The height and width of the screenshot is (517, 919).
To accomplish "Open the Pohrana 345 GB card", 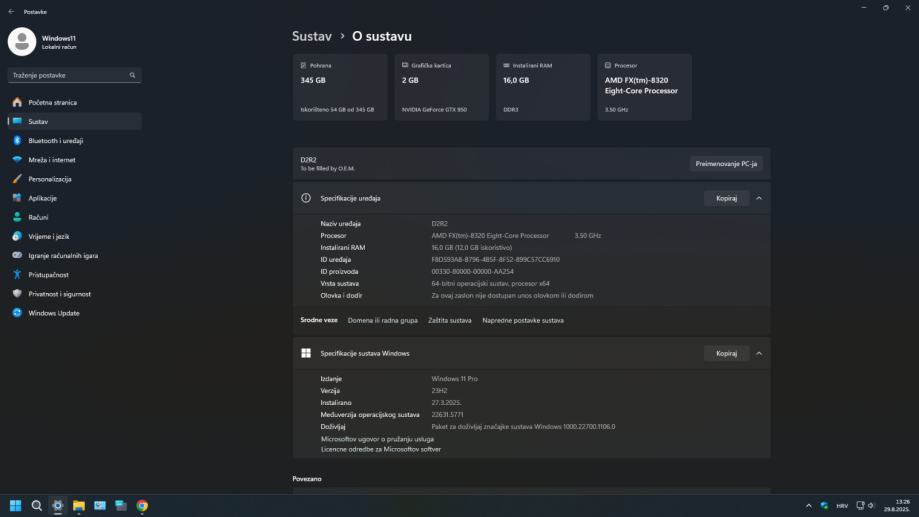I will tap(340, 87).
